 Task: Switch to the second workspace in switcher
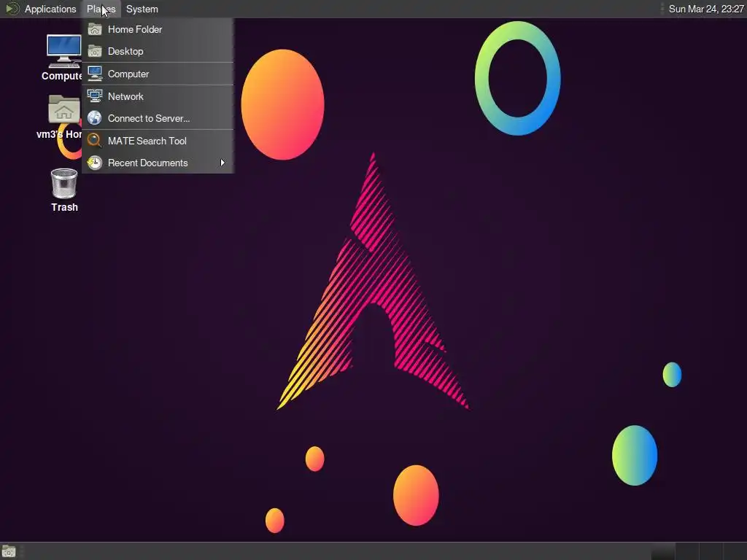pos(687,551)
